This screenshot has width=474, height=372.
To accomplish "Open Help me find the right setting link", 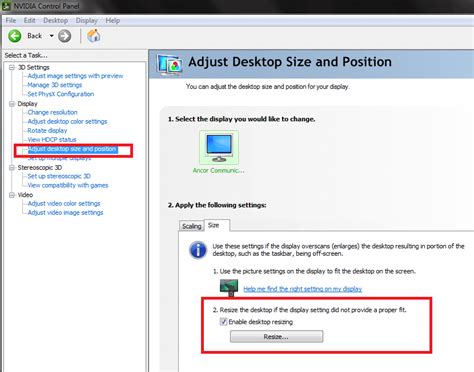I will pyautogui.click(x=303, y=289).
